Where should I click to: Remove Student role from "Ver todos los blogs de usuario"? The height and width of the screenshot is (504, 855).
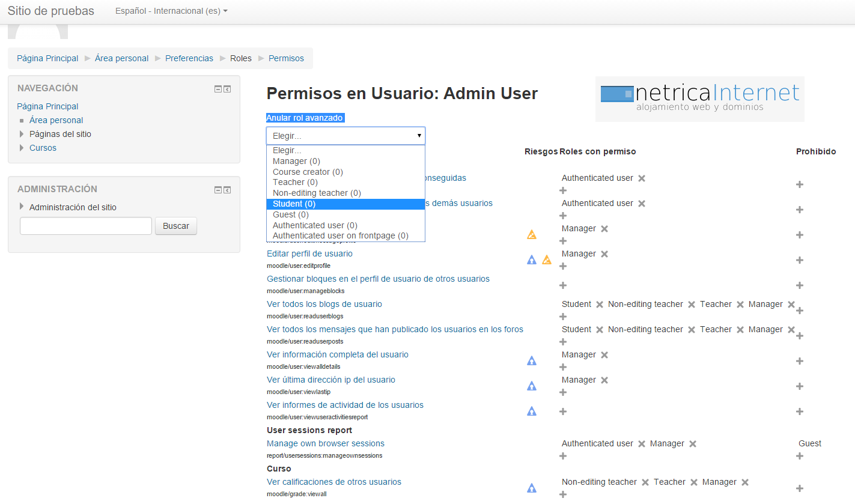(599, 304)
